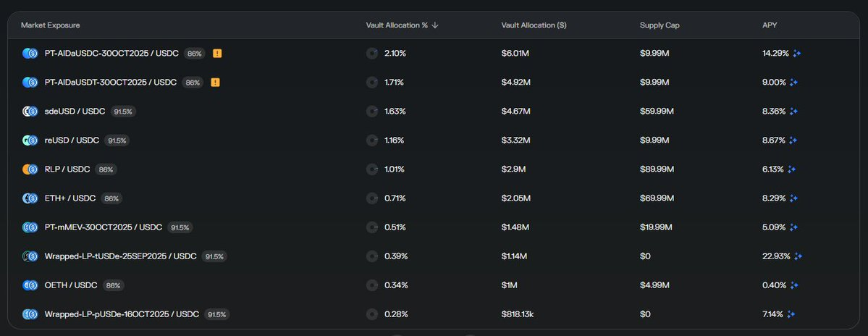
Task: Click the RLP / USDC token icon
Action: point(30,169)
